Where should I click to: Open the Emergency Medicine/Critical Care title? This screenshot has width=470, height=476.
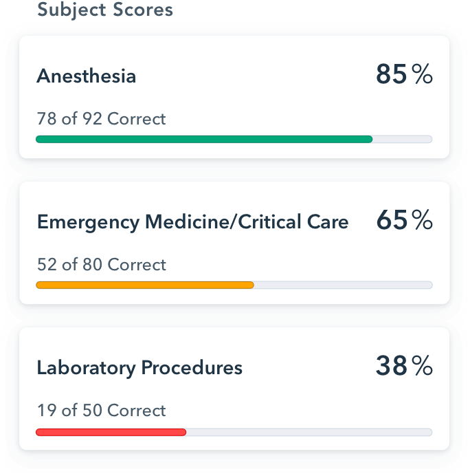pyautogui.click(x=192, y=222)
